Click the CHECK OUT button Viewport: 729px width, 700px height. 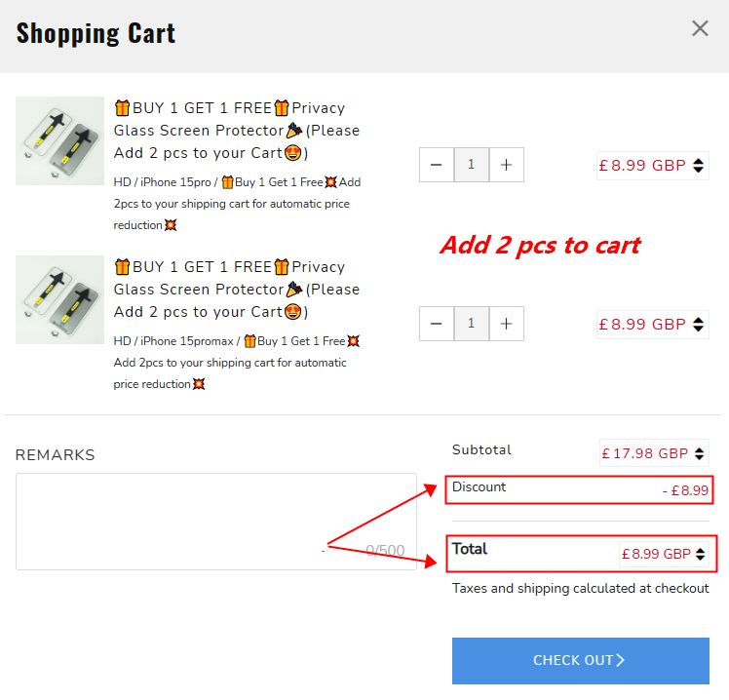[580, 660]
